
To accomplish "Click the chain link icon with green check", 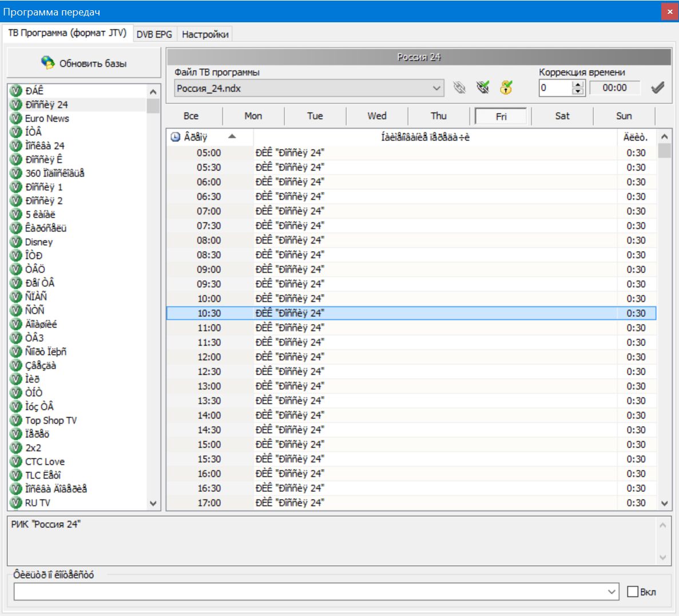I will pos(483,88).
